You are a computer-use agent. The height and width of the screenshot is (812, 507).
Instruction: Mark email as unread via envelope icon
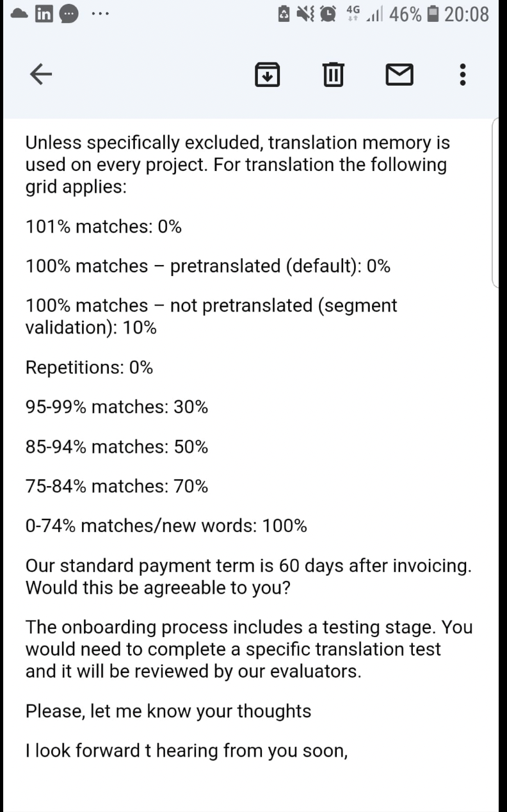point(399,75)
